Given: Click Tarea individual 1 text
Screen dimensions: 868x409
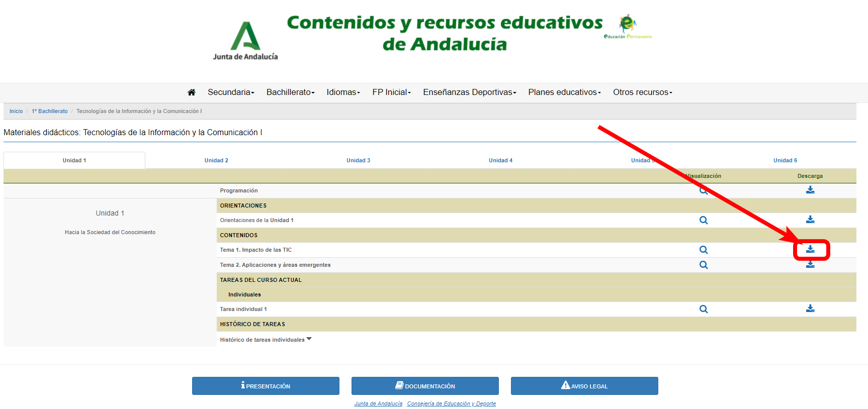Looking at the screenshot, I should [243, 309].
